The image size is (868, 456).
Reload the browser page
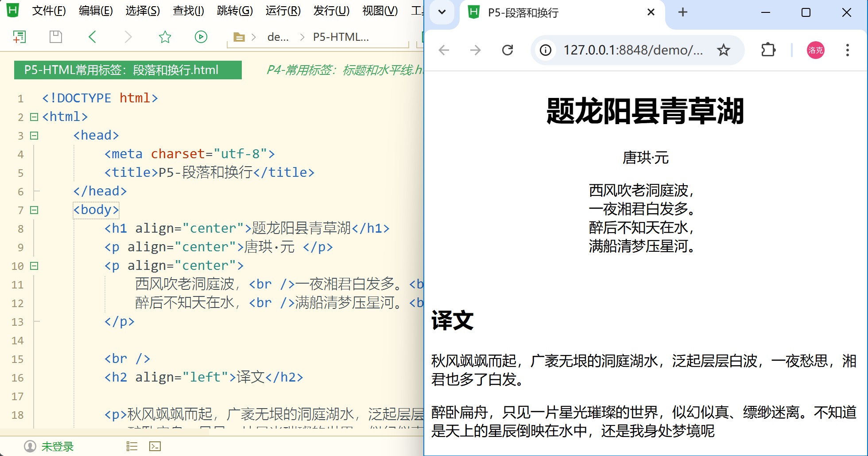(x=508, y=50)
